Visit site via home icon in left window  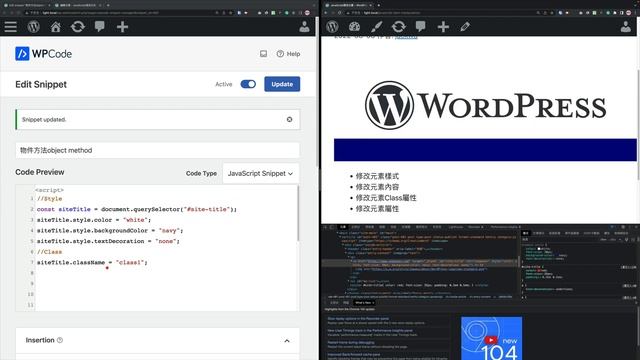56,27
